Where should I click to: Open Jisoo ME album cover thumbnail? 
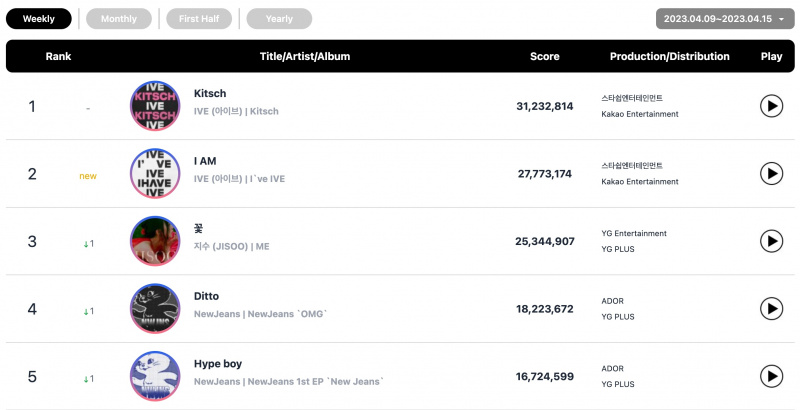point(155,241)
